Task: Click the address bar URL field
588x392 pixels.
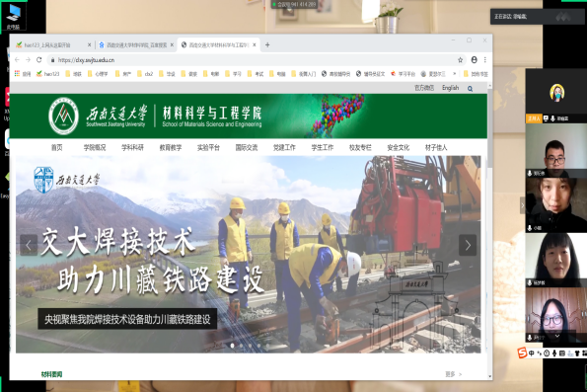Action: pos(254,60)
